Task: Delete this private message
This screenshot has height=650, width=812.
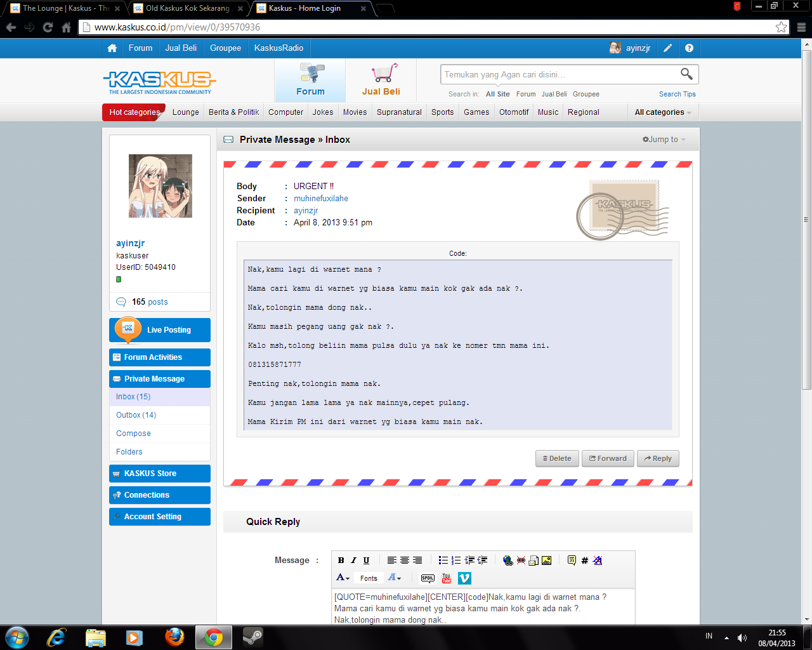Action: [557, 458]
